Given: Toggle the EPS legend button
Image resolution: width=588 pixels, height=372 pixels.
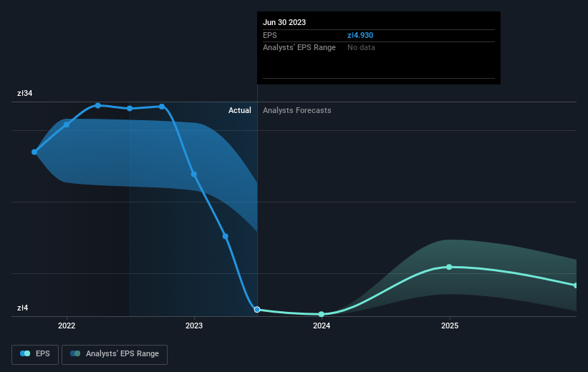Looking at the screenshot, I should (35, 354).
